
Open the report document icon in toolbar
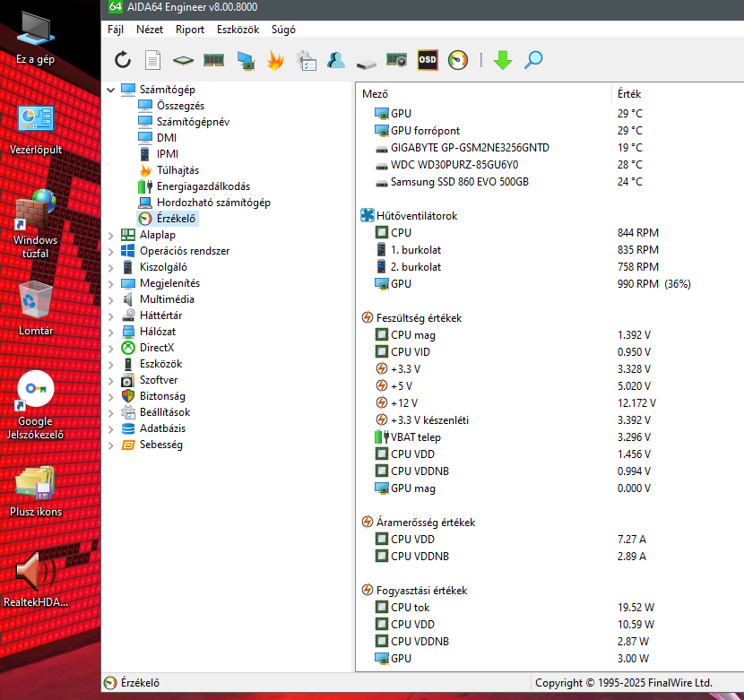[153, 60]
